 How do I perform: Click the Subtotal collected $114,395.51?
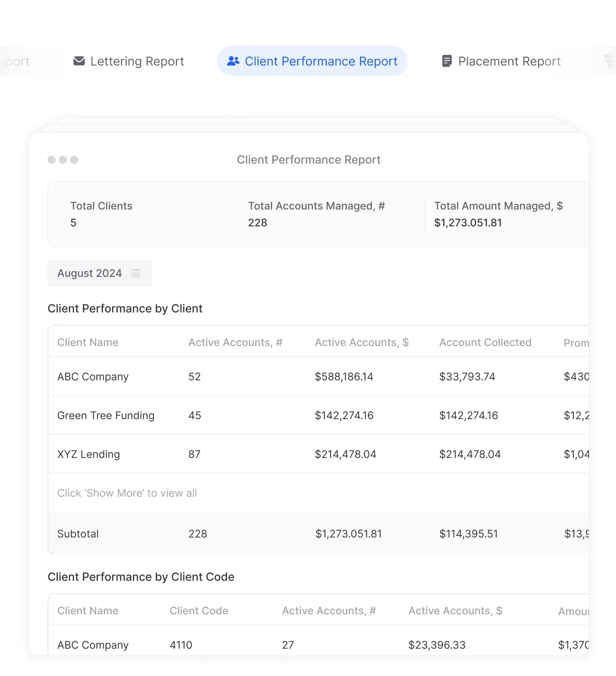(468, 533)
